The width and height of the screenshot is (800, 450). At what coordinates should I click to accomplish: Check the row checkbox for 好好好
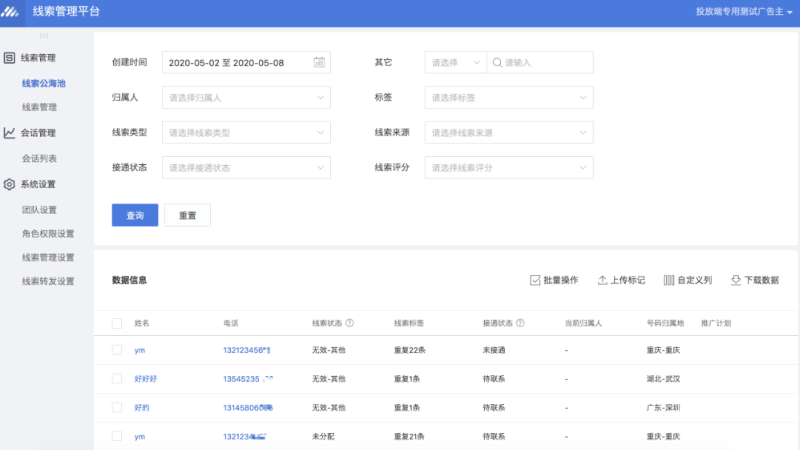117,379
